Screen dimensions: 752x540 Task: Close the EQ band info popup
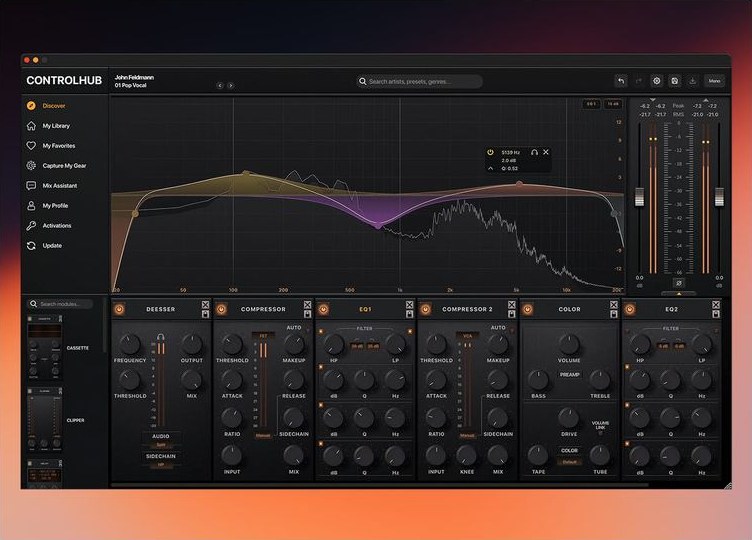(546, 152)
